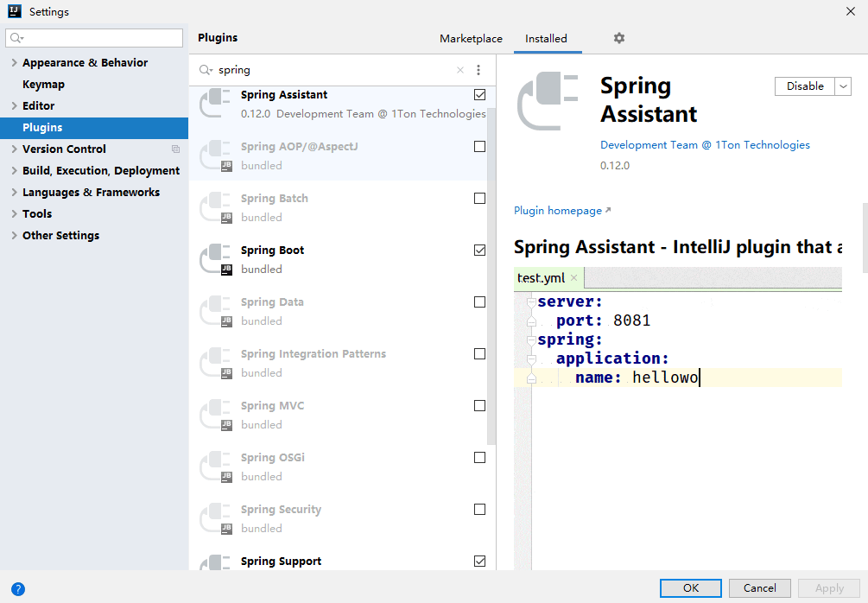The height and width of the screenshot is (603, 868).
Task: Click the Version Control project-level copy icon
Action: (x=175, y=149)
